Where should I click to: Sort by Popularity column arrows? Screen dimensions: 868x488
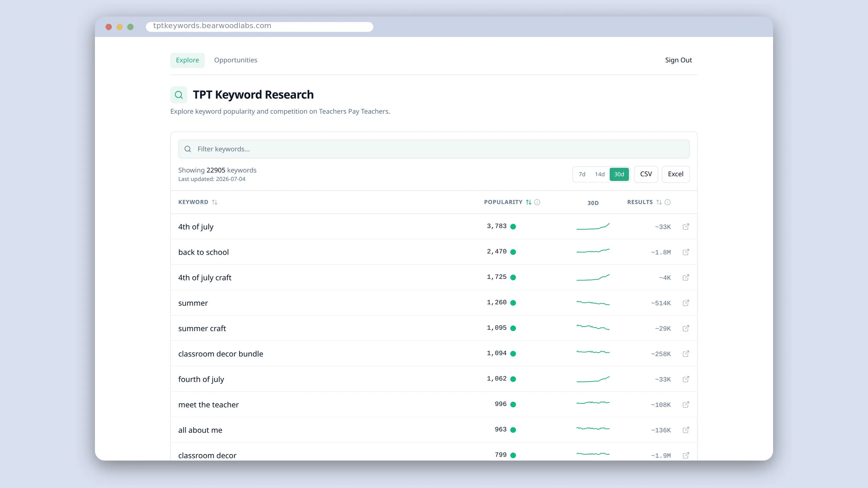(x=529, y=202)
